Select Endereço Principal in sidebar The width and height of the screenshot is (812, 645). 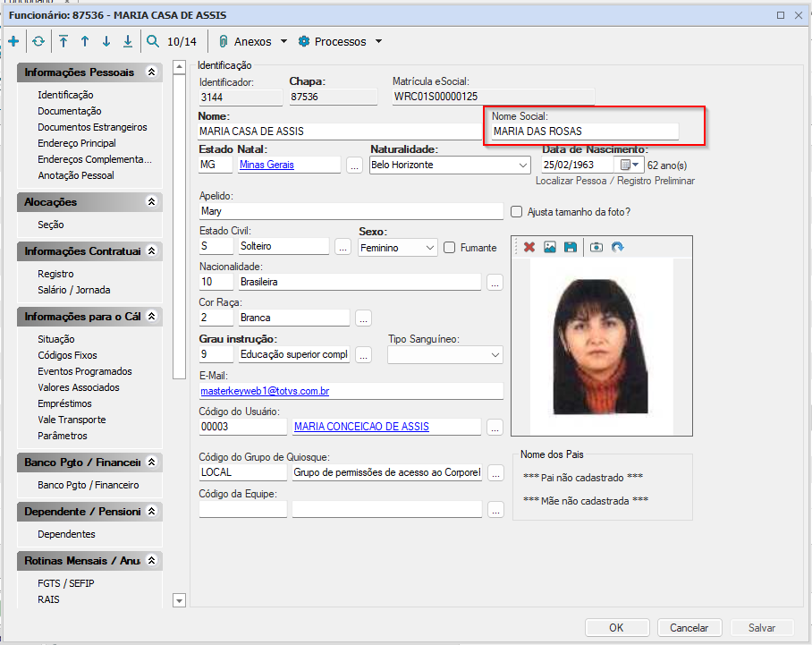tap(77, 143)
